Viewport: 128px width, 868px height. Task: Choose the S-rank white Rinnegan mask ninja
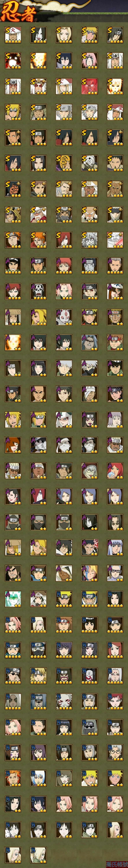pos(90,163)
